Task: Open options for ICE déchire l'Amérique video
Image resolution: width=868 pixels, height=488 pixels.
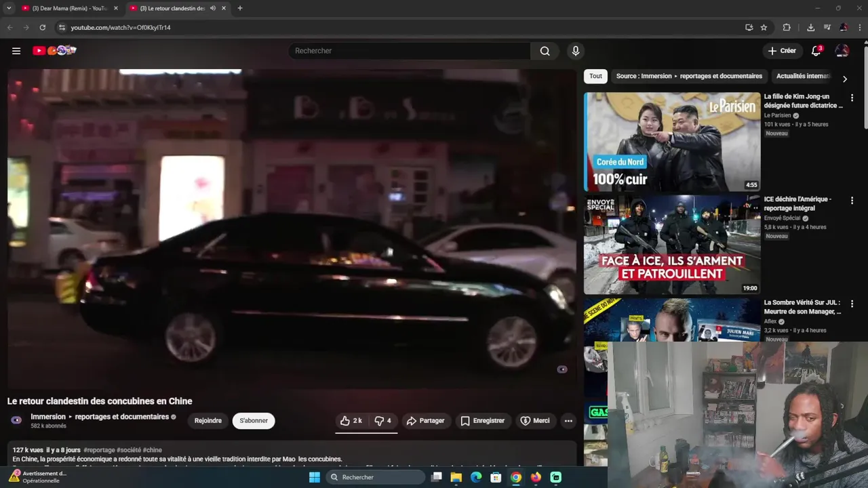Action: tap(852, 201)
